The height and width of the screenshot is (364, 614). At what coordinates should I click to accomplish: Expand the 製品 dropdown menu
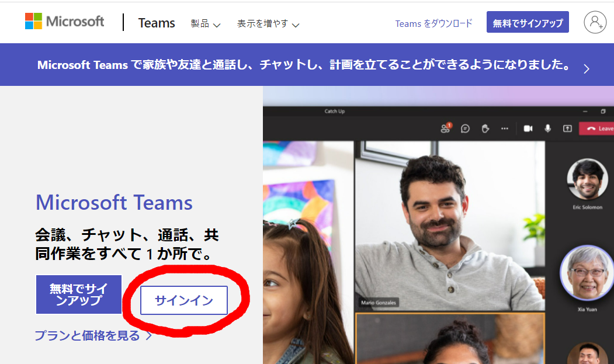tap(206, 24)
